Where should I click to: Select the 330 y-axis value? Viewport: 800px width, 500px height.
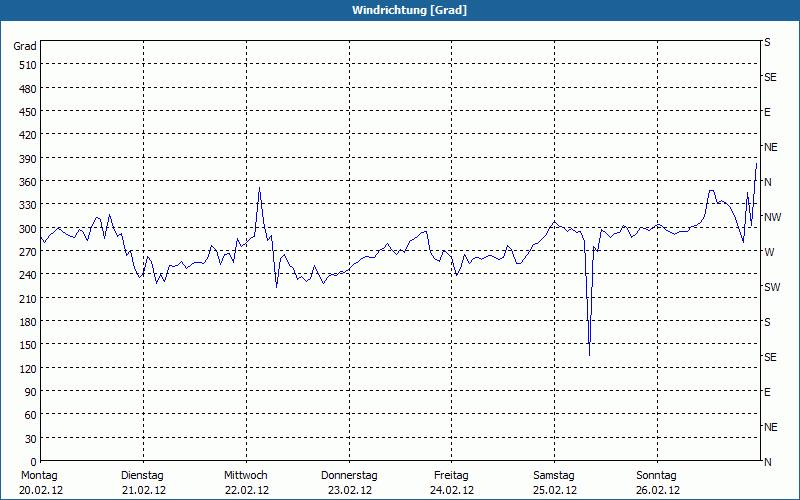28,206
